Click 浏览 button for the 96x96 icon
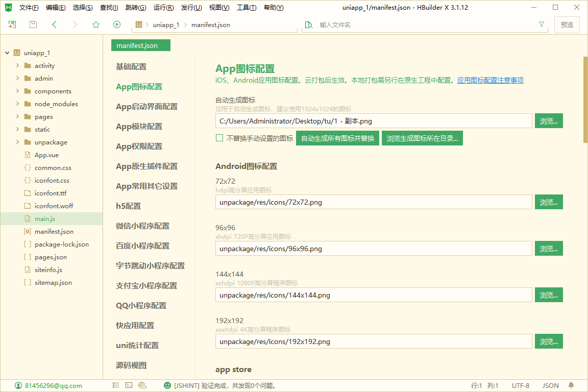The height and width of the screenshot is (392, 588). pos(549,249)
